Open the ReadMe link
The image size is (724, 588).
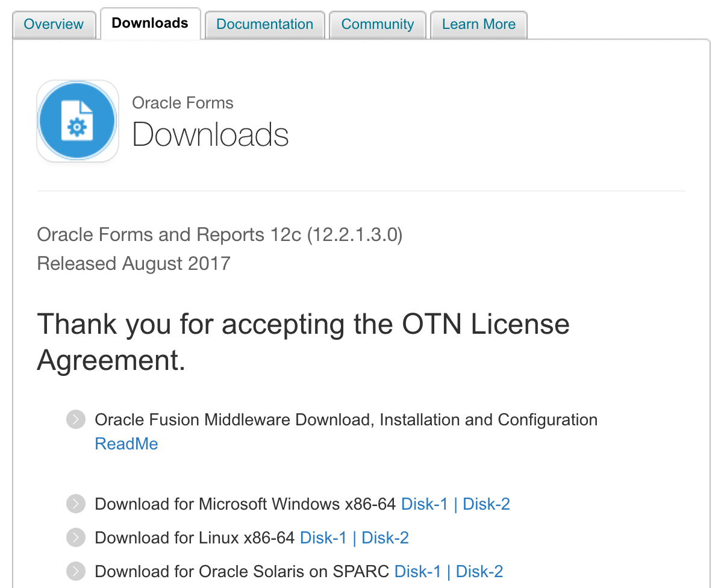pyautogui.click(x=126, y=444)
